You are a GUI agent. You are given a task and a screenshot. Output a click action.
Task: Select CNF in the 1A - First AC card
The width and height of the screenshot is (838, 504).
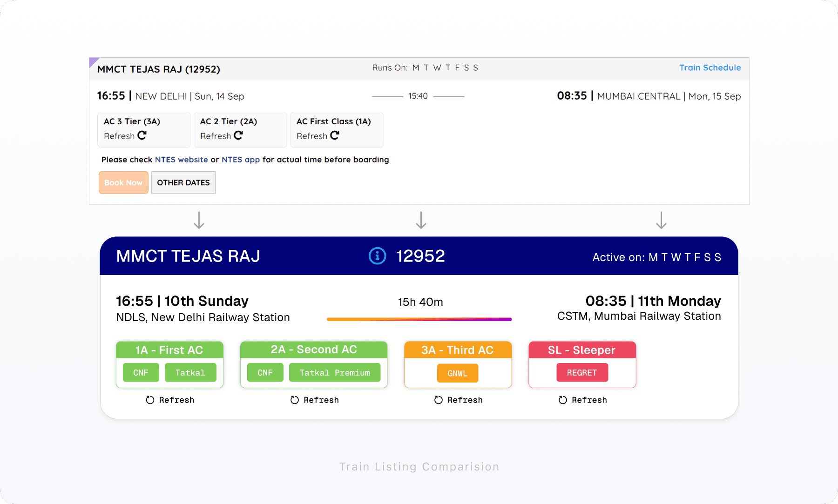tap(141, 373)
